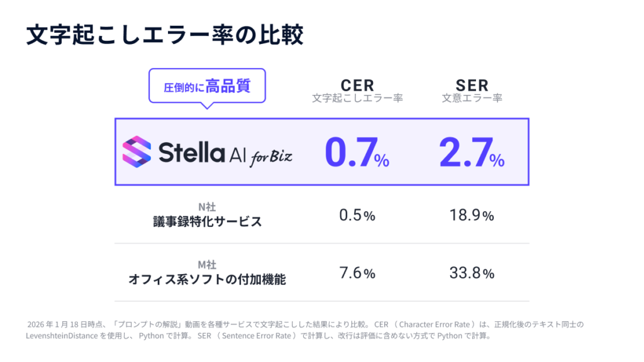Select the 33.8% value
644x362 pixels.
[x=472, y=273]
